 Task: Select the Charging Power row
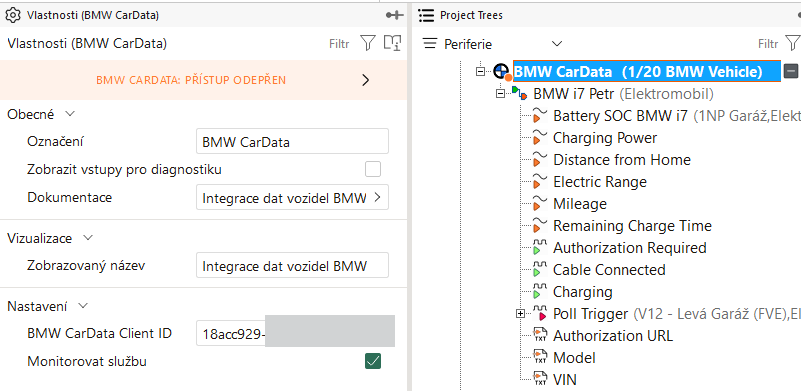(605, 138)
